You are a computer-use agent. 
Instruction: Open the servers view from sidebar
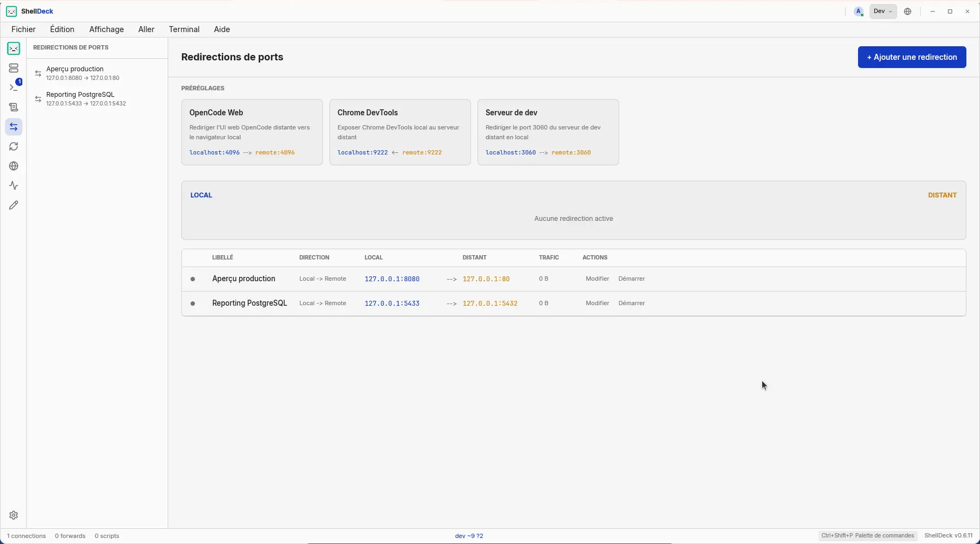(x=14, y=68)
